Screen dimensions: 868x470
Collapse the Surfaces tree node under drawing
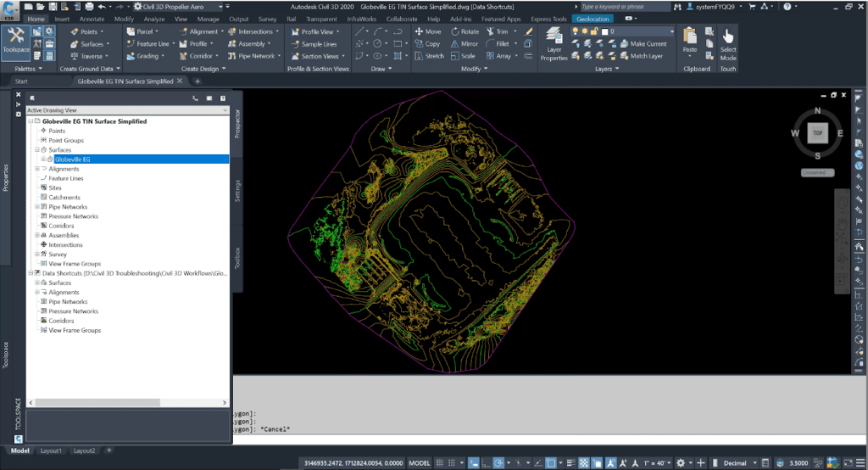coord(37,149)
